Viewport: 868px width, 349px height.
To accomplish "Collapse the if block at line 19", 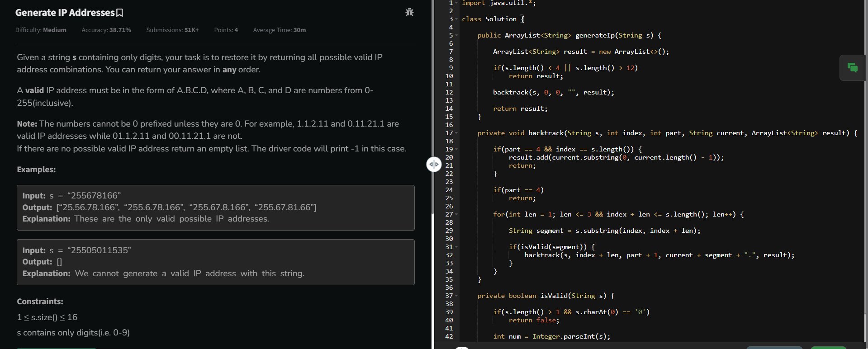I will click(x=456, y=150).
